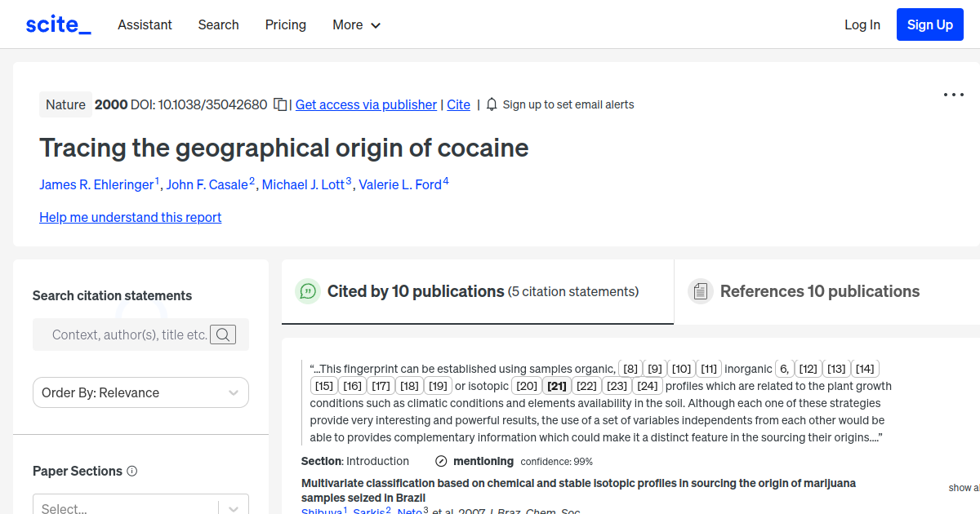Click the references document icon

701,290
